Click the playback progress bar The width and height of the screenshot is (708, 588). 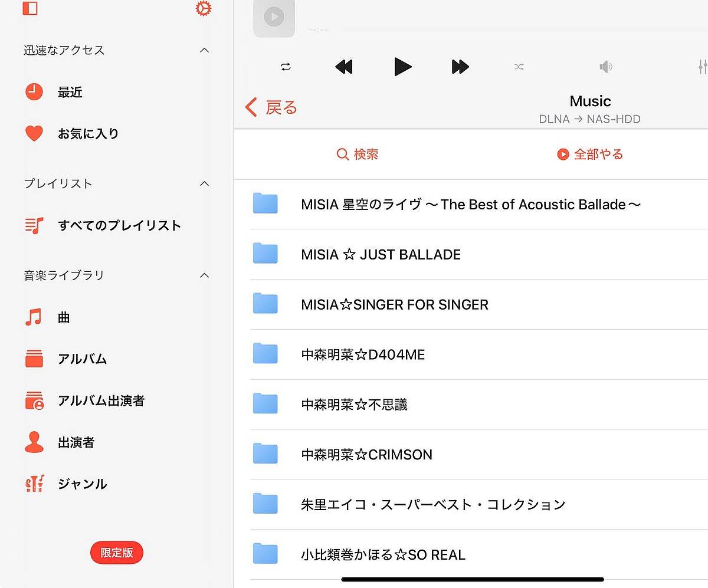[x=525, y=29]
